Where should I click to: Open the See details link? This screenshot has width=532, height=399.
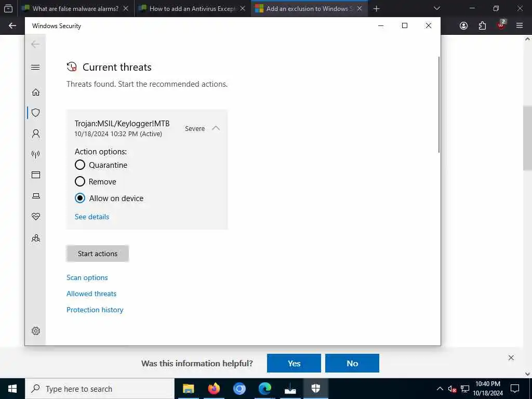92,217
